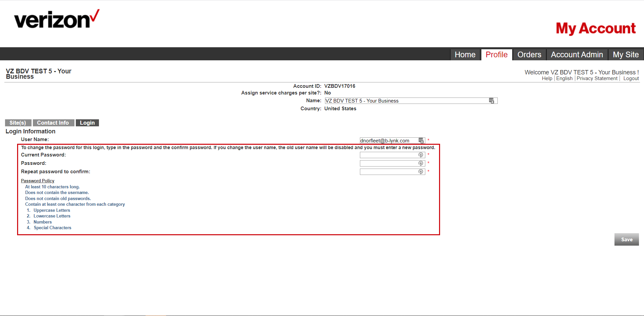Click the User Name input field
644x316 pixels.
coord(392,140)
